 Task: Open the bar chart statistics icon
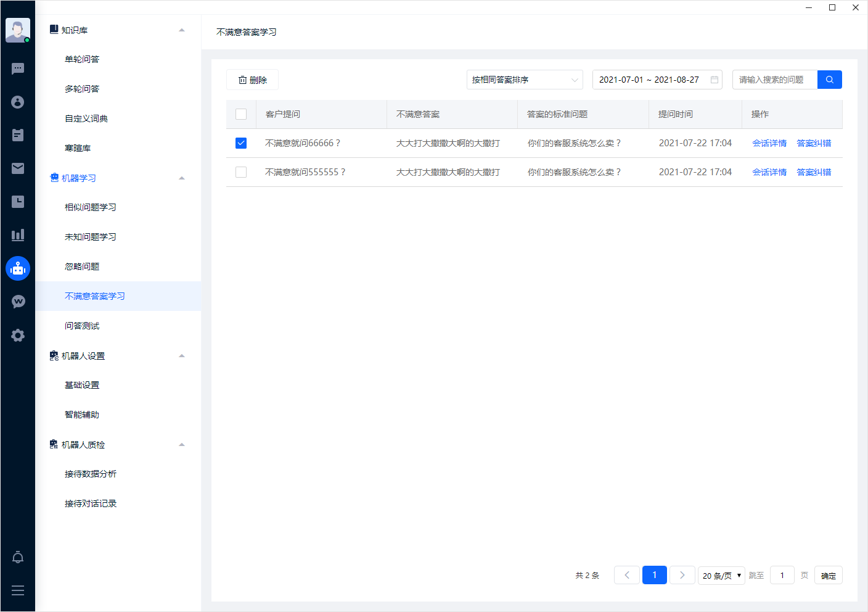(18, 235)
